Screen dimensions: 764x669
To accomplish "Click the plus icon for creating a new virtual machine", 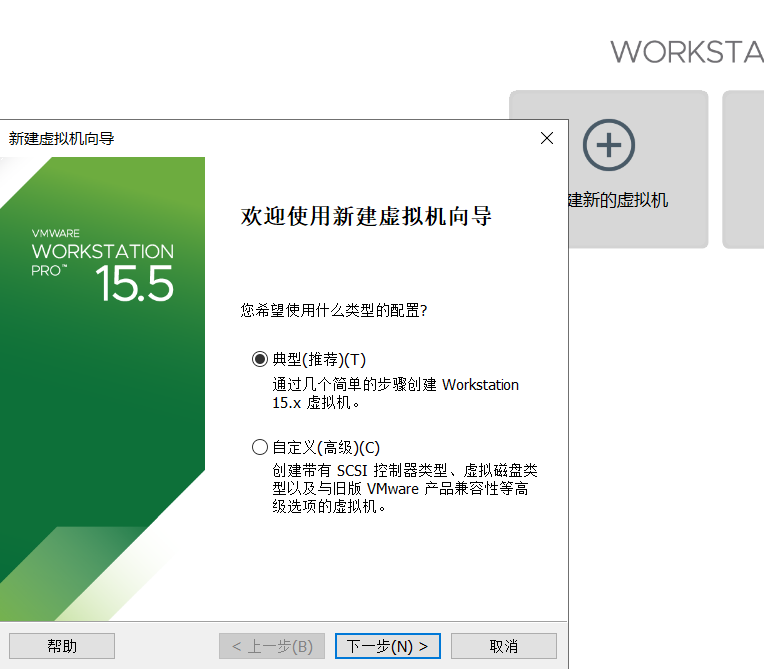I will (x=608, y=146).
